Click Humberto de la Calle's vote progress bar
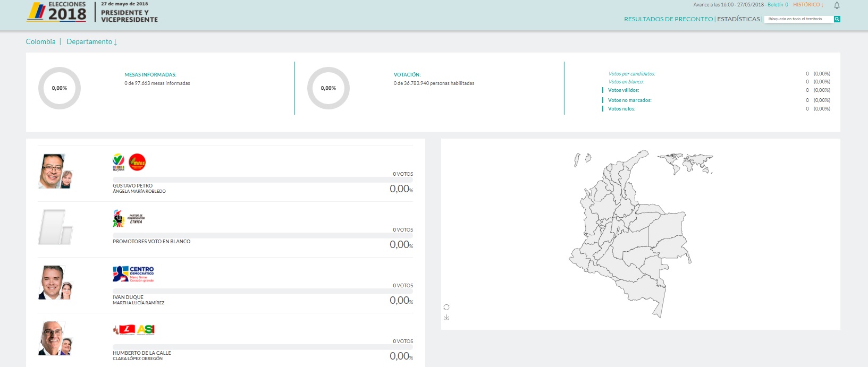 coord(263,347)
